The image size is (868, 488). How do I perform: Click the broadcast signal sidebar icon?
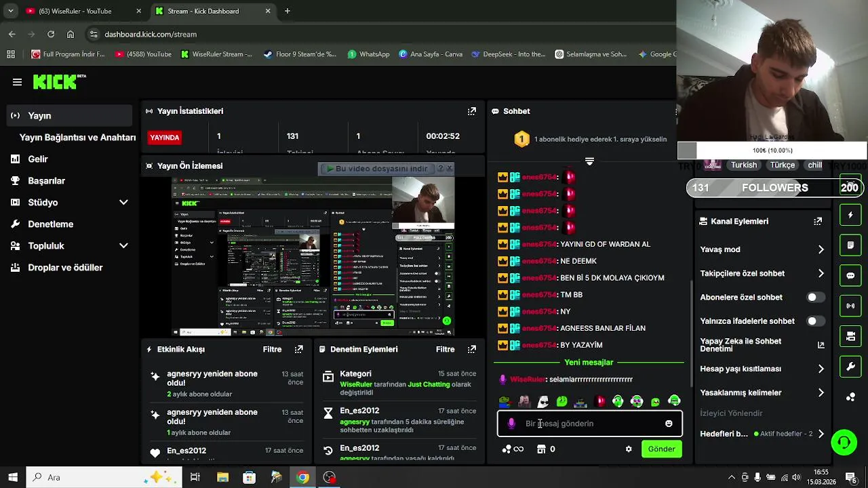coord(850,306)
